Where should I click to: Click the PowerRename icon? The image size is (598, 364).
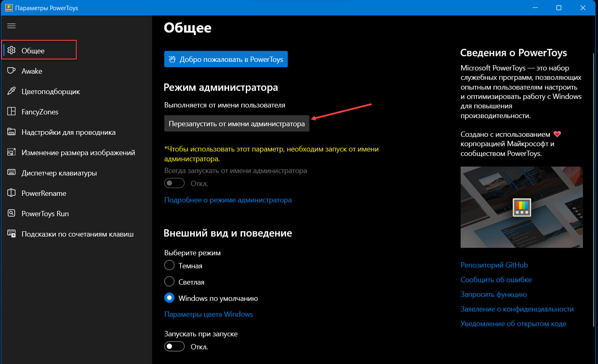pos(11,193)
